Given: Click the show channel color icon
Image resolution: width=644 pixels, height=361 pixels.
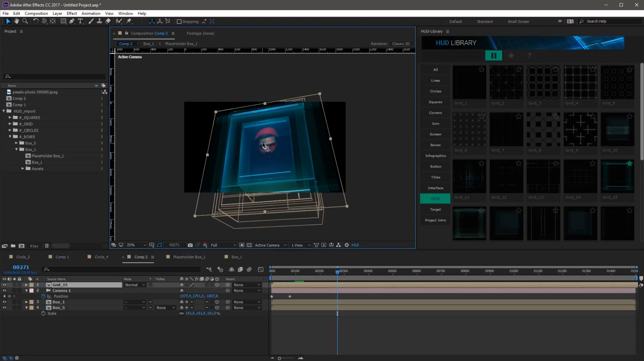Looking at the screenshot, I should (205, 245).
